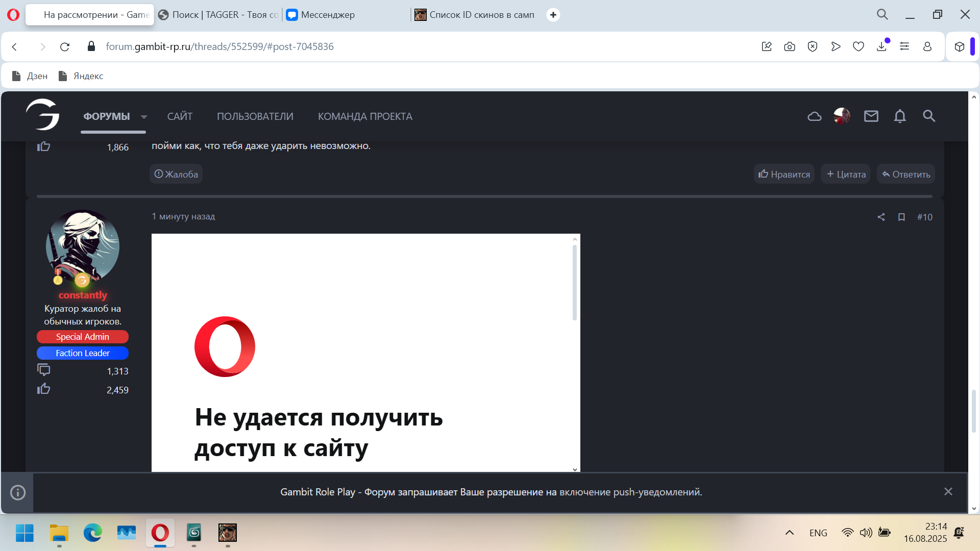Viewport: 980px width, 551px height.
Task: Open ПОЛЬЗОВАТЕЛИ menu item
Action: tap(255, 116)
